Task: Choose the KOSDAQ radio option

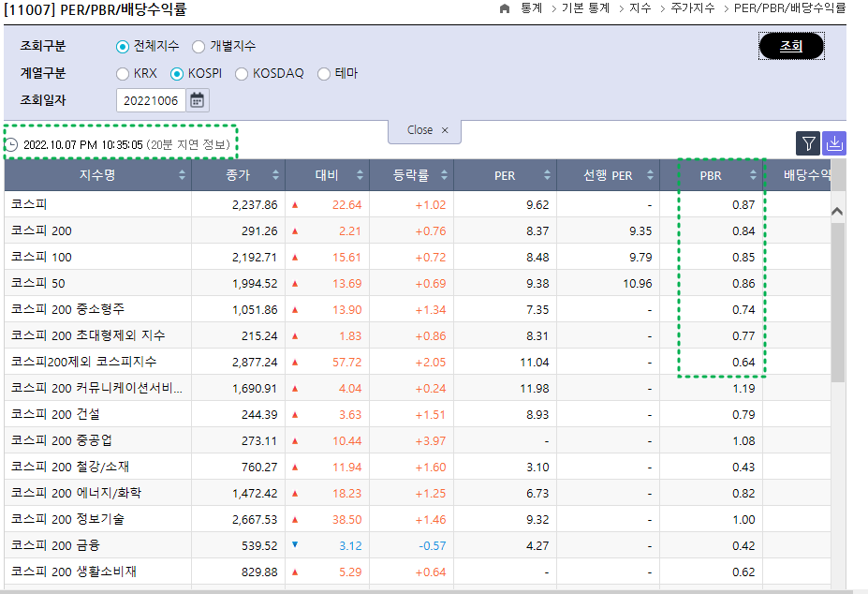Action: (x=242, y=74)
